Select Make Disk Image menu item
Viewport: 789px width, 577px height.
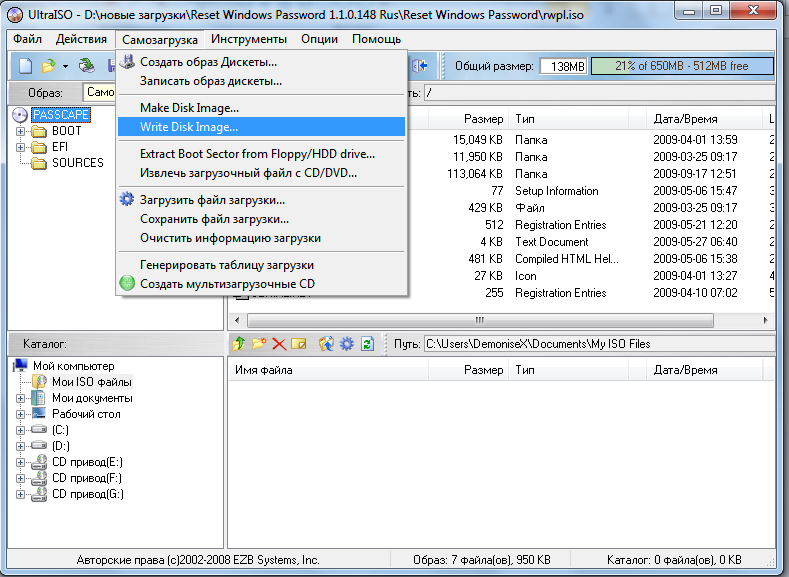[261, 108]
